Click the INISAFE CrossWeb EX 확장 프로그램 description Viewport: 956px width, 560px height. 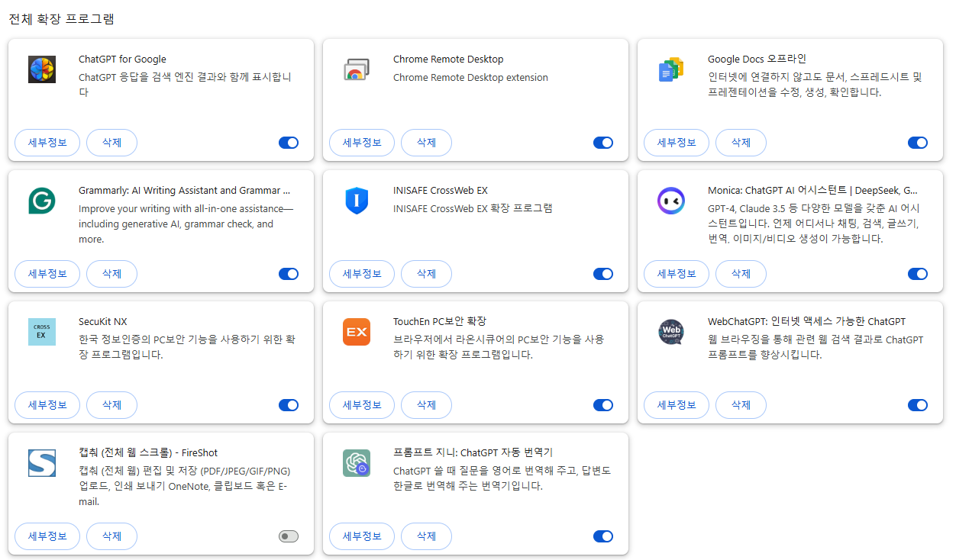(473, 209)
